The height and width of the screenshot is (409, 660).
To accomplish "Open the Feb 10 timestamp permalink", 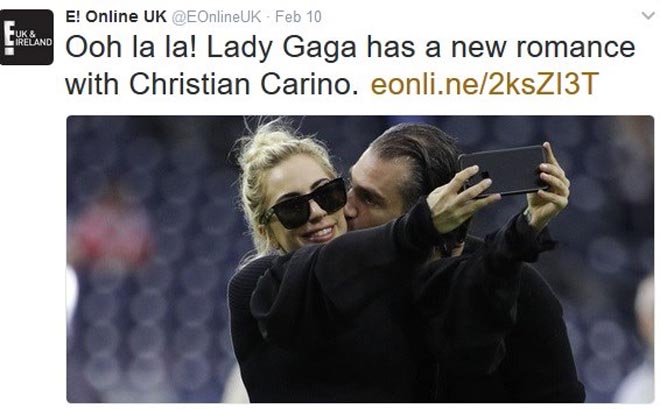I will pyautogui.click(x=298, y=17).
